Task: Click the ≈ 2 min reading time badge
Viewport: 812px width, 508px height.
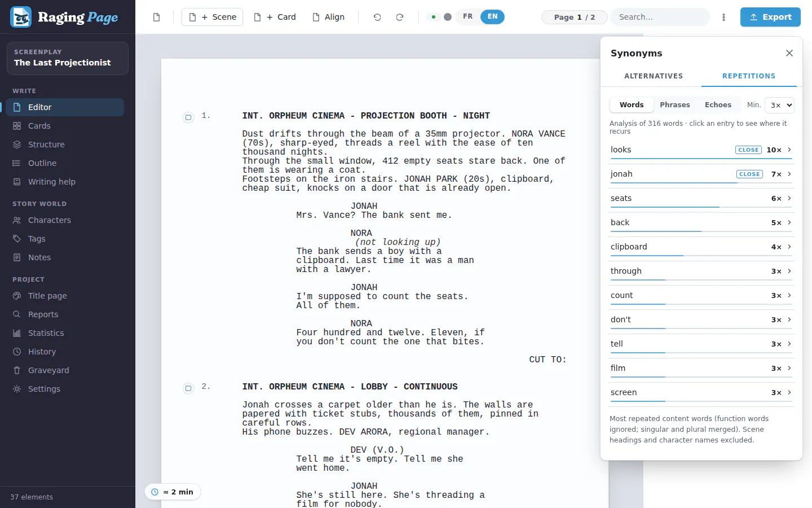Action: (173, 492)
